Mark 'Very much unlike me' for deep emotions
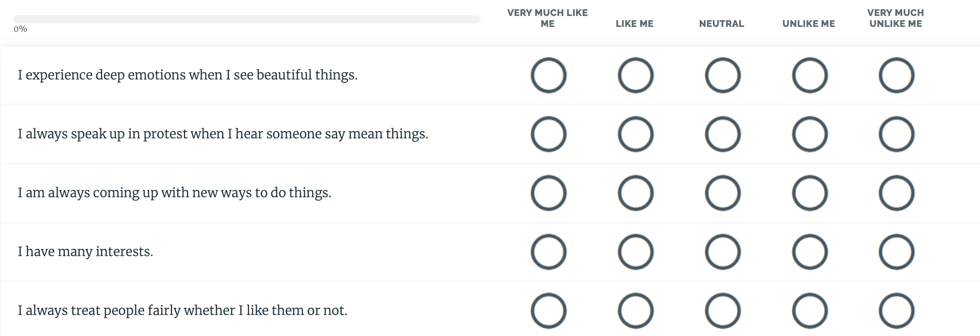This screenshot has width=980, height=336. [x=896, y=75]
